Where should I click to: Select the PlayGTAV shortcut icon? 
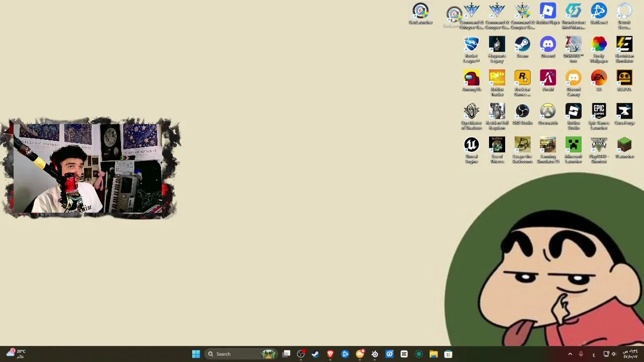(x=599, y=150)
